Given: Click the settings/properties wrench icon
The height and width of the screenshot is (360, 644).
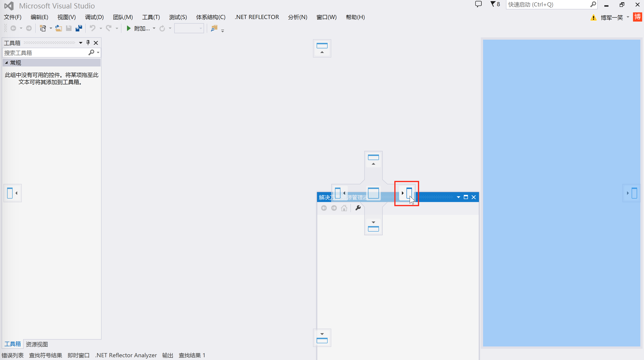Looking at the screenshot, I should [x=358, y=208].
